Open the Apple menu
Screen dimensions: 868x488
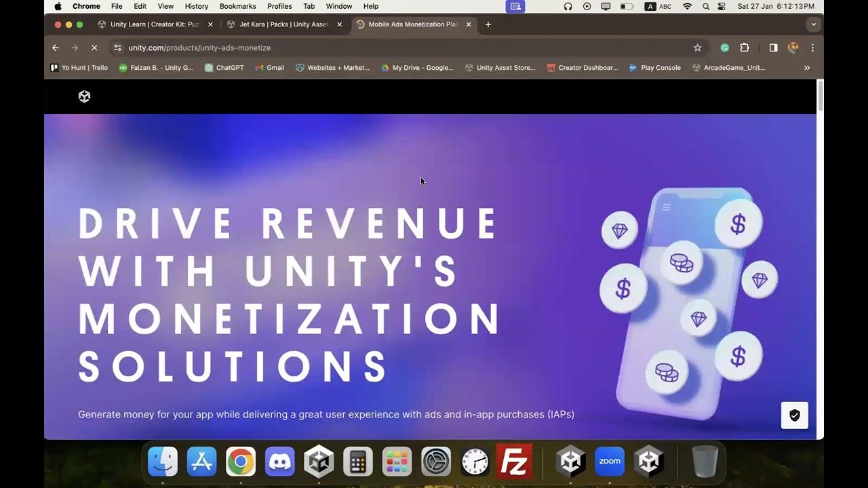tap(58, 6)
